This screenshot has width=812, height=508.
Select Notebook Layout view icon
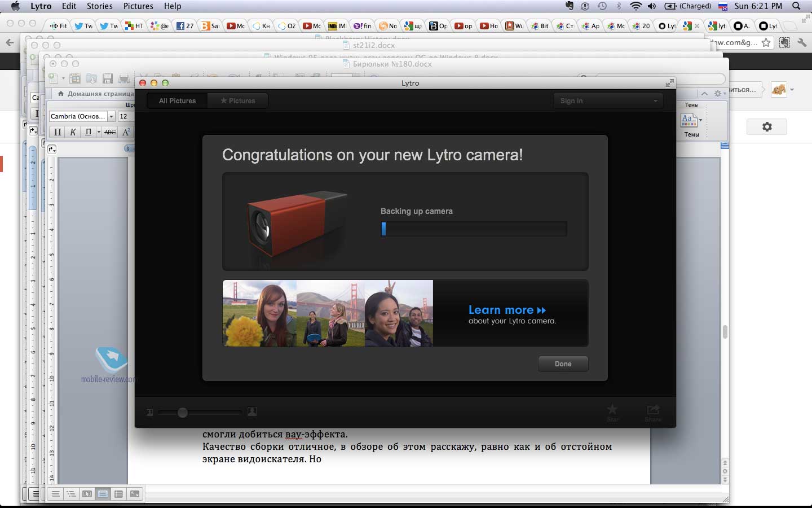[118, 494]
